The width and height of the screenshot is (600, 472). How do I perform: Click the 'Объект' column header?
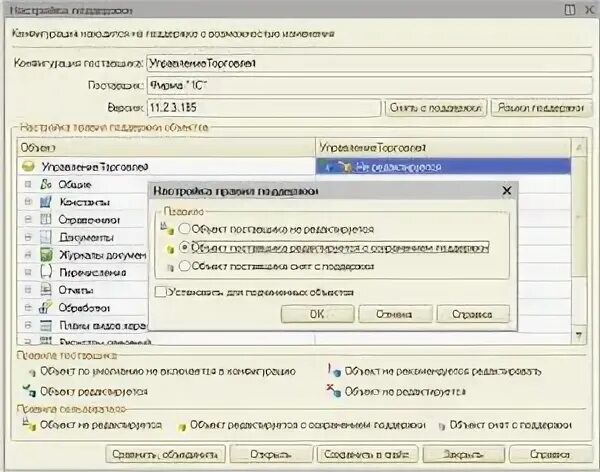pyautogui.click(x=166, y=148)
